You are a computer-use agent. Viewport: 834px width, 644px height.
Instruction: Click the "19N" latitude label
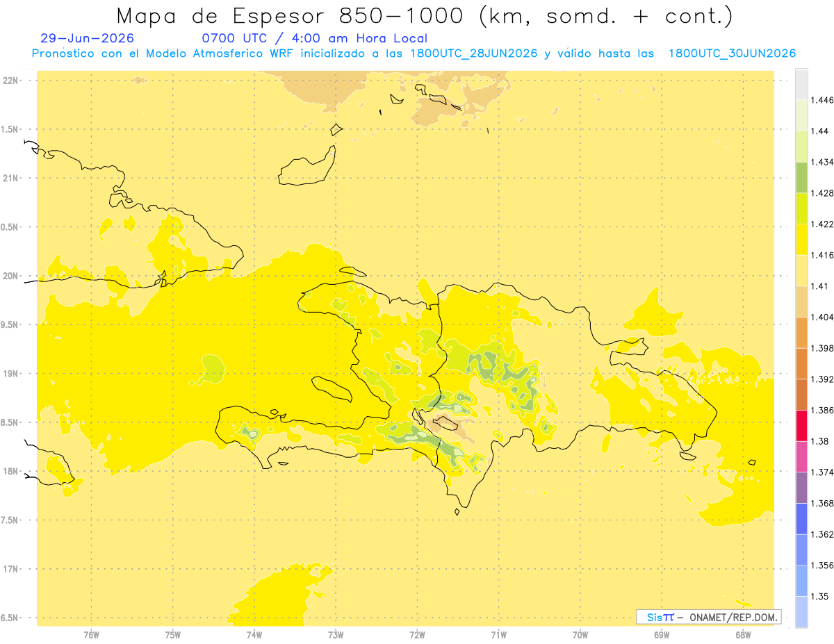(x=10, y=373)
